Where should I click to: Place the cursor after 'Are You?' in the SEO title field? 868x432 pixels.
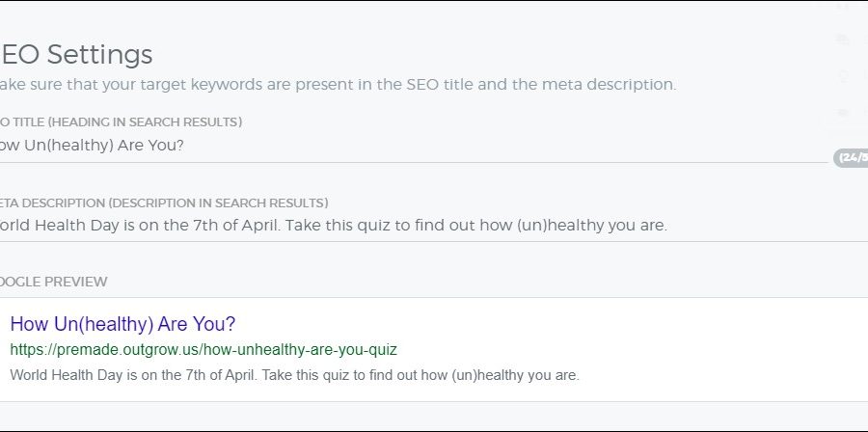(x=185, y=146)
